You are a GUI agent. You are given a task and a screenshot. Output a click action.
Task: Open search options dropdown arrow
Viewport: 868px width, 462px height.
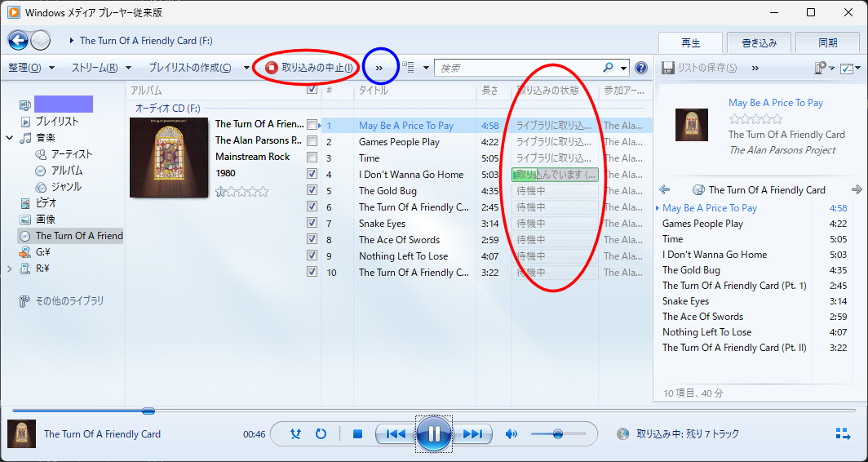(x=624, y=68)
